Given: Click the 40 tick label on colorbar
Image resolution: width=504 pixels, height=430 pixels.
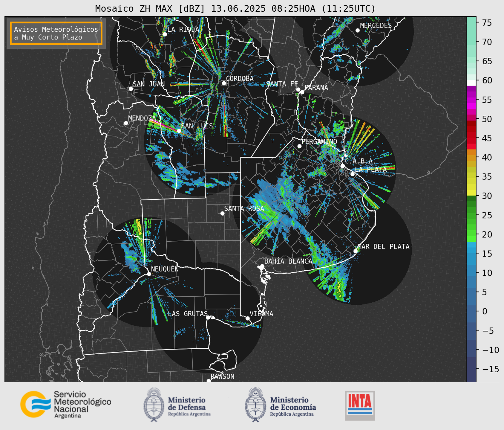Looking at the screenshot, I should point(487,158).
